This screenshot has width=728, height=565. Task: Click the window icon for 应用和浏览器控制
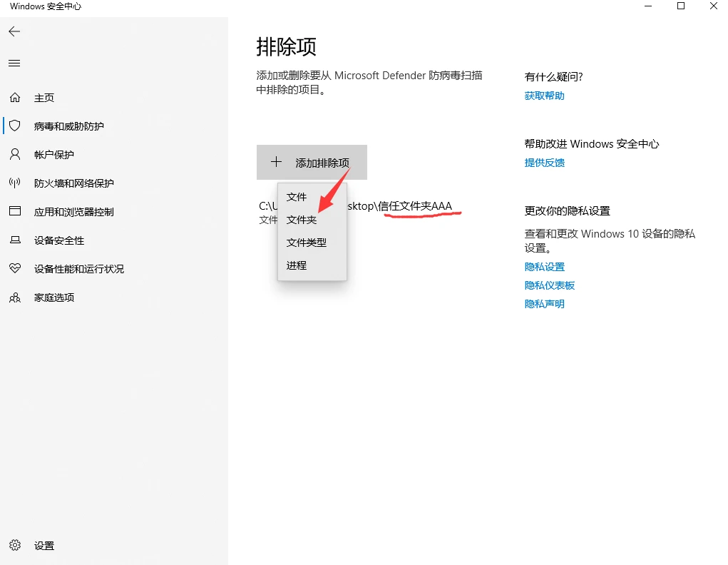pos(15,211)
